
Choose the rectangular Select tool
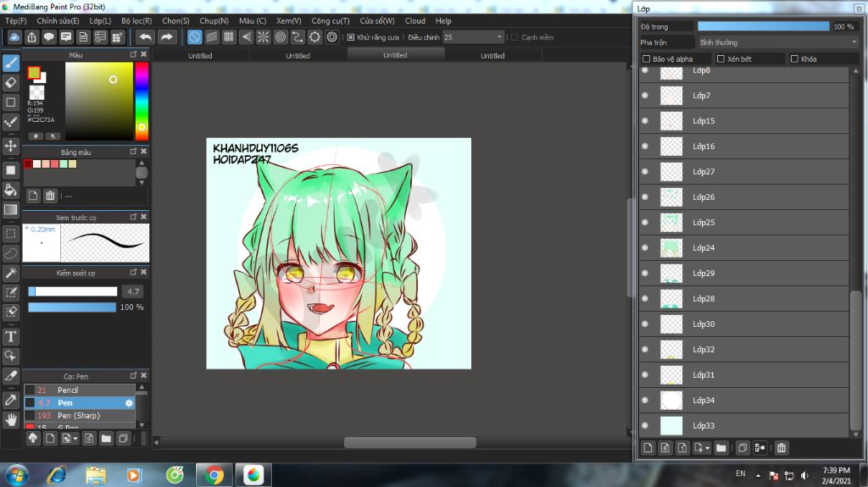10,233
